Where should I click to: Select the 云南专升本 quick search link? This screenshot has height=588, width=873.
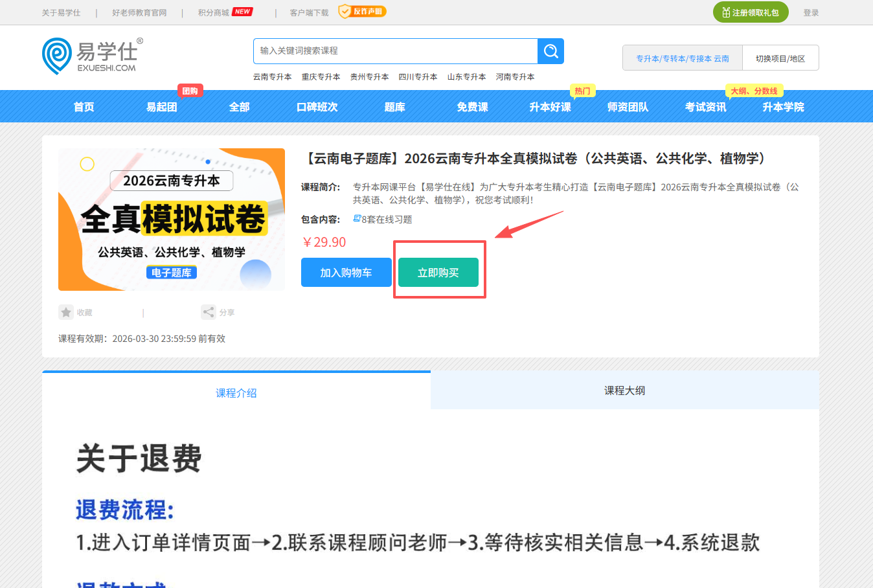[273, 77]
